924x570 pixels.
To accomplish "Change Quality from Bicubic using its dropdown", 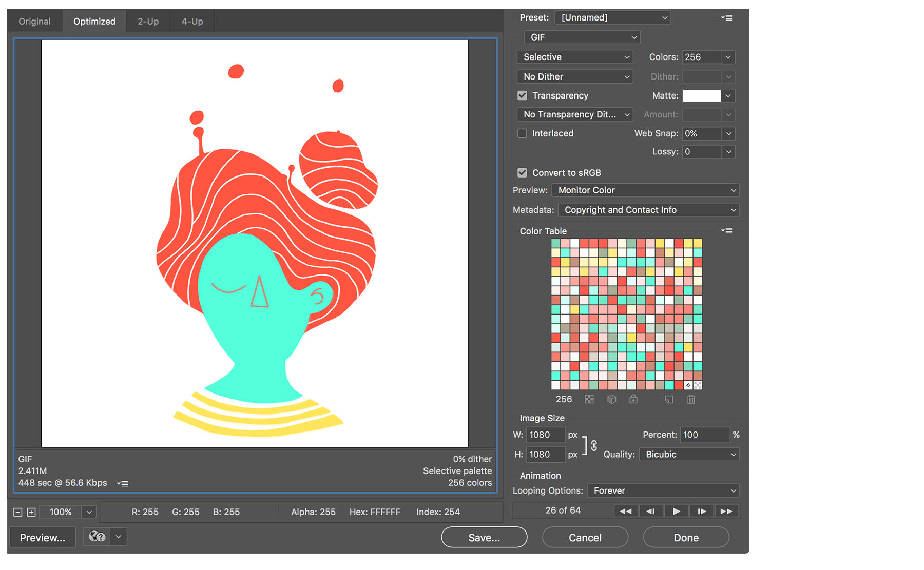I will 689,454.
